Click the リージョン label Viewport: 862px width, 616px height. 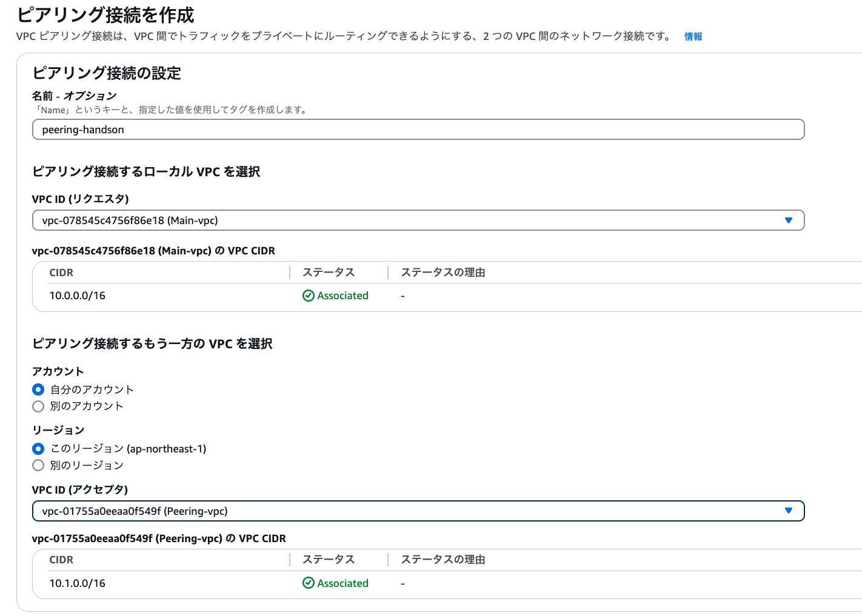pos(58,430)
